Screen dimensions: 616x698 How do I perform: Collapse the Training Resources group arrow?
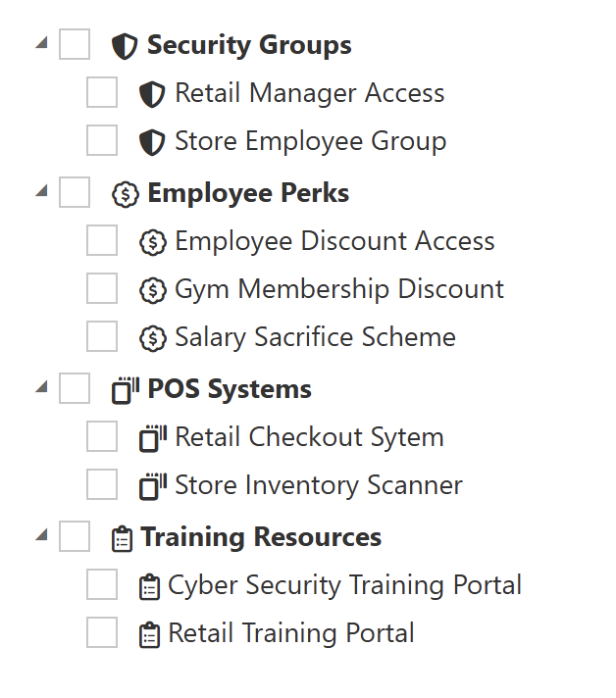pyautogui.click(x=41, y=535)
